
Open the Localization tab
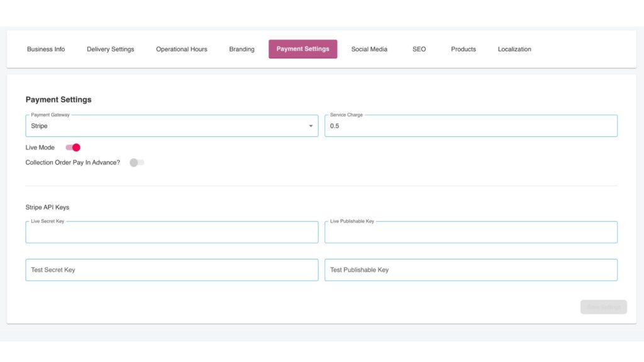[x=514, y=49]
